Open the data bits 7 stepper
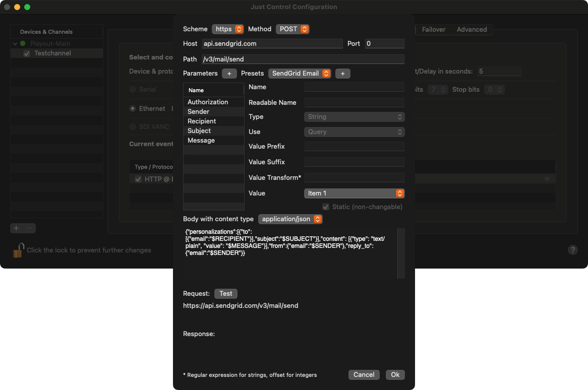 click(x=438, y=90)
